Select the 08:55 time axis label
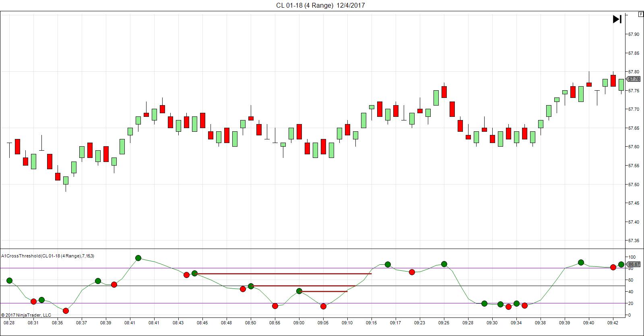 pos(275,323)
